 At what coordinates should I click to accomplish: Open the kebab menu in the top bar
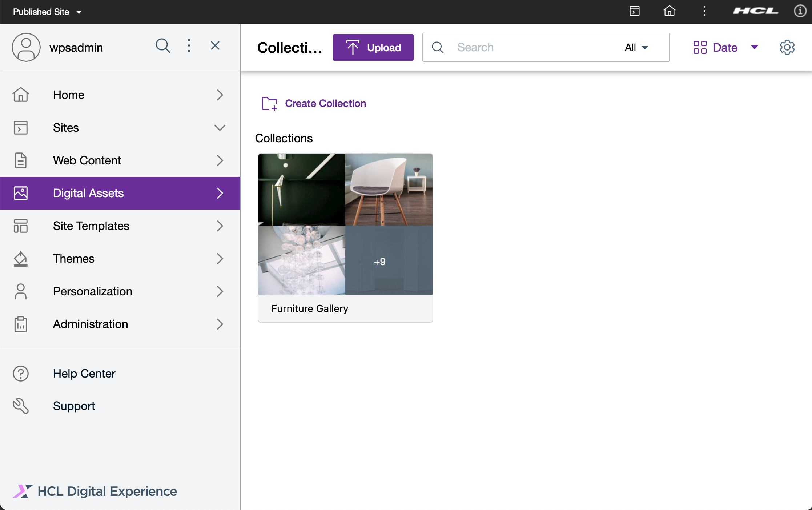(704, 11)
